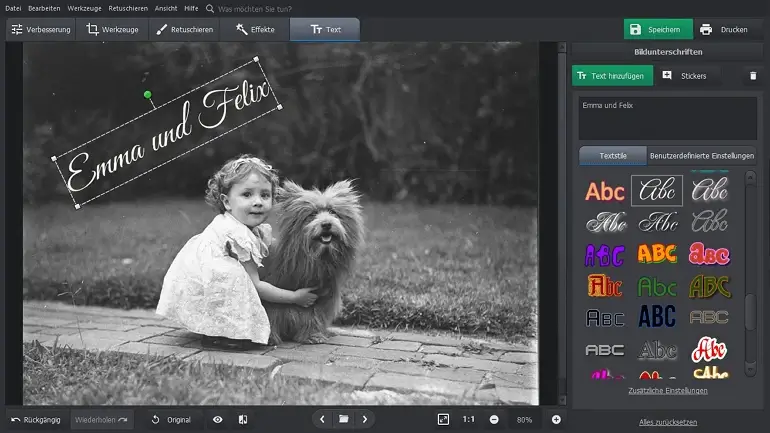Switch to the Retuschieren toolbar tab
Screen dimensions: 770x433
pyautogui.click(x=184, y=29)
